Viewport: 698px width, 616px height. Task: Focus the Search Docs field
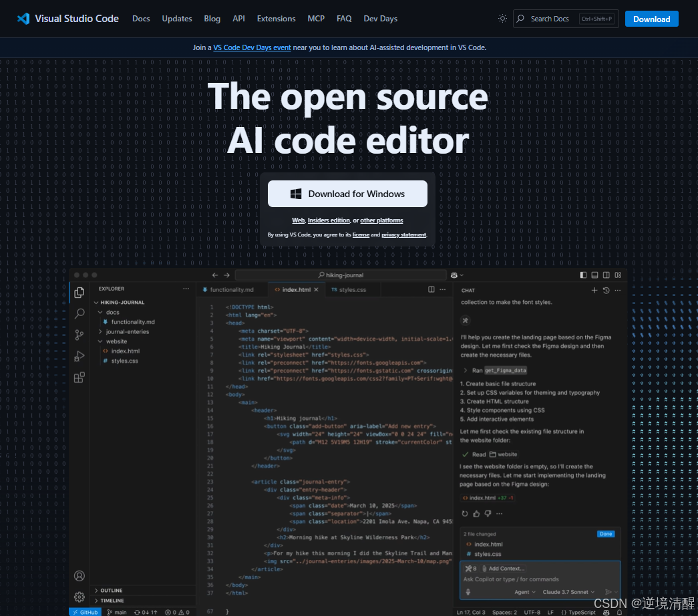566,19
